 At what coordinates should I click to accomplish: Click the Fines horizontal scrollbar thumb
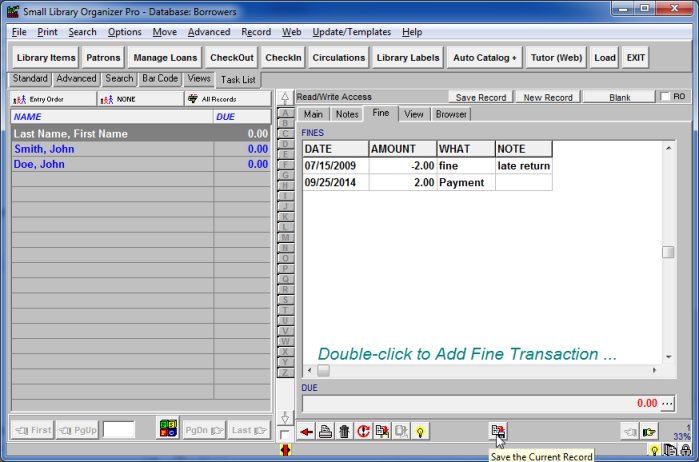[324, 370]
